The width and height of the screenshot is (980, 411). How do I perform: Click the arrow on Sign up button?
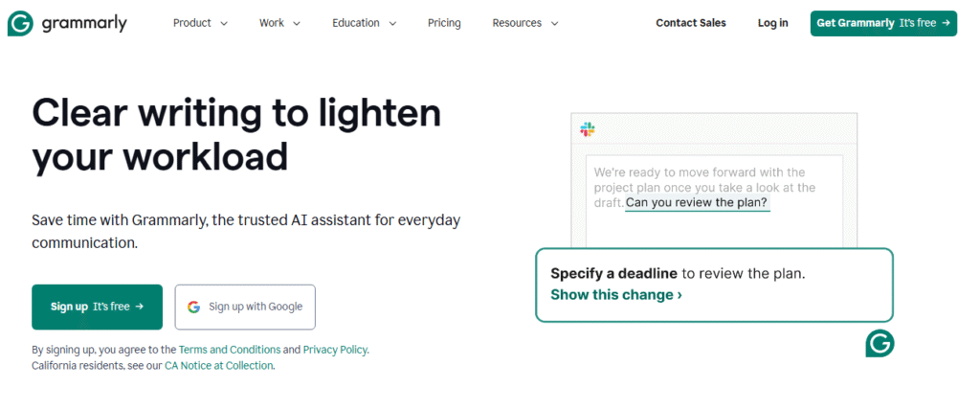click(140, 307)
